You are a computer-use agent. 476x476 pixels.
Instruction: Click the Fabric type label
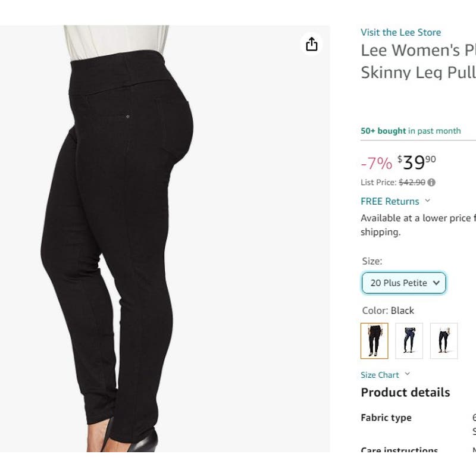coord(386,418)
